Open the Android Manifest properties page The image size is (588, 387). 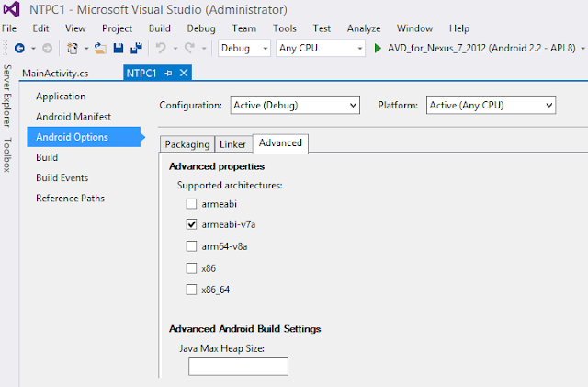[x=73, y=117]
